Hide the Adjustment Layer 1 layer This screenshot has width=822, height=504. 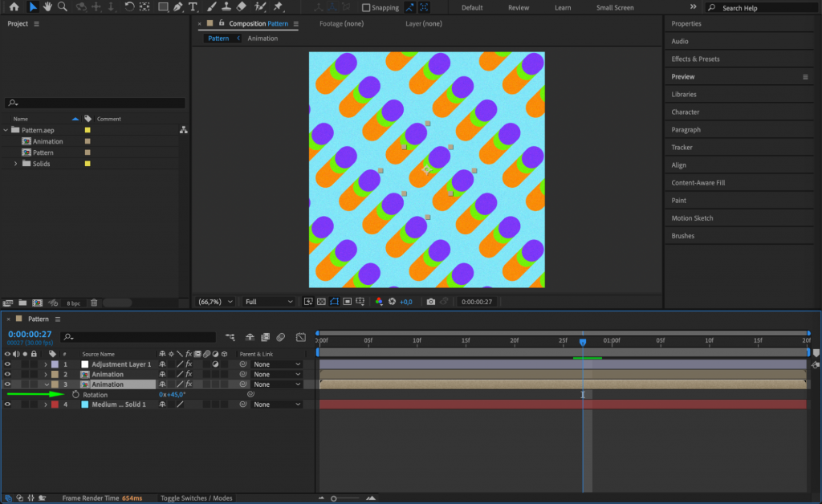click(x=6, y=364)
